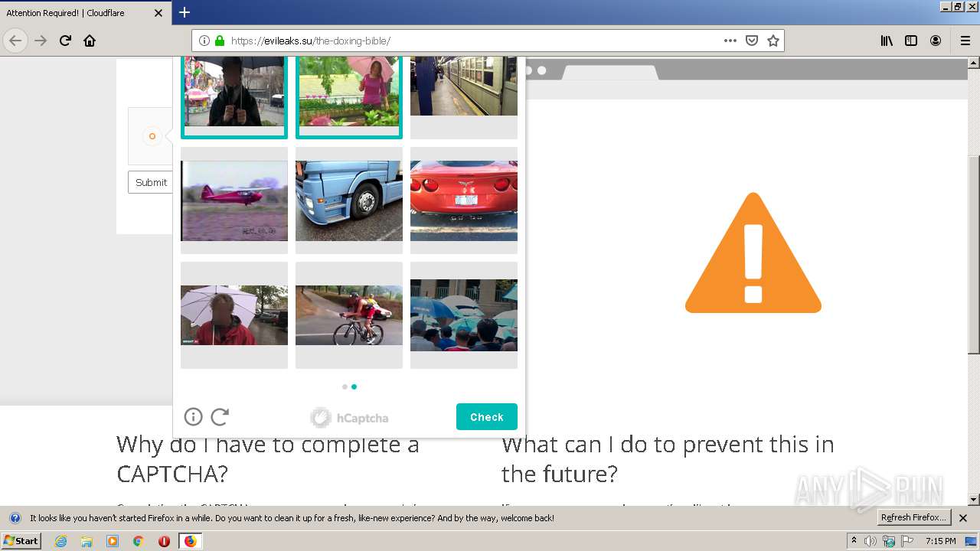Select the crowd with blue umbrellas image
Viewport: 980px width, 551px height.
coord(464,315)
